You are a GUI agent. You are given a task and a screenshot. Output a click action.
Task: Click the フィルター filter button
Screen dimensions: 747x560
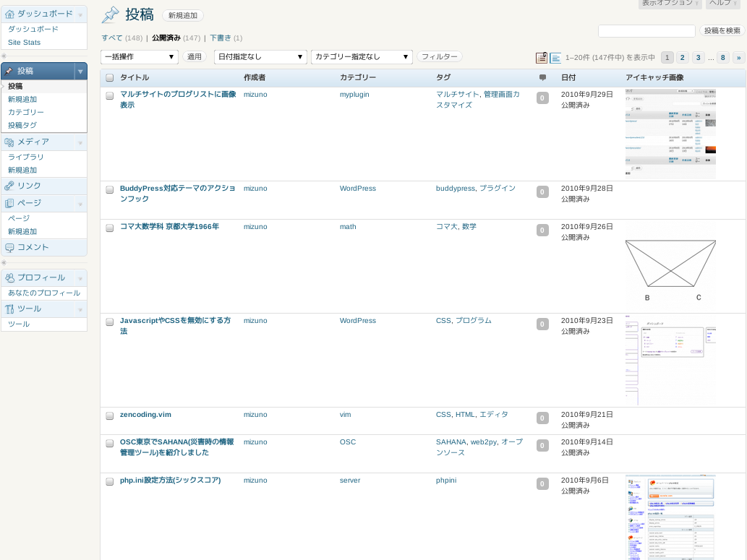click(x=439, y=56)
